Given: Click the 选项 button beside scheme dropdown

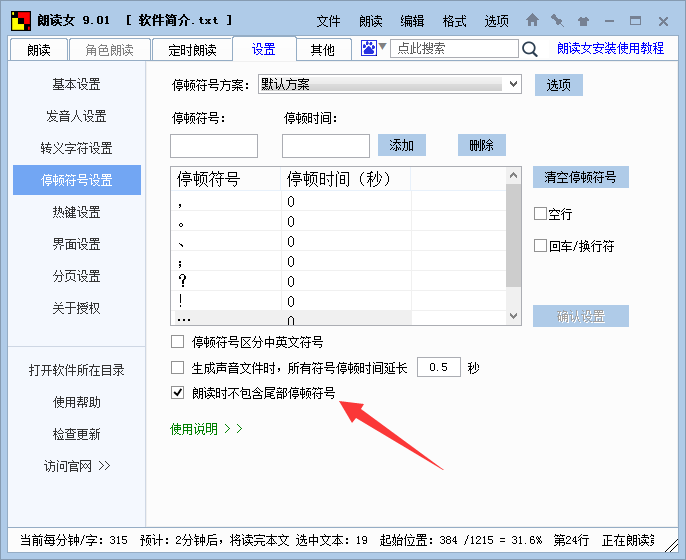Looking at the screenshot, I should (559, 85).
